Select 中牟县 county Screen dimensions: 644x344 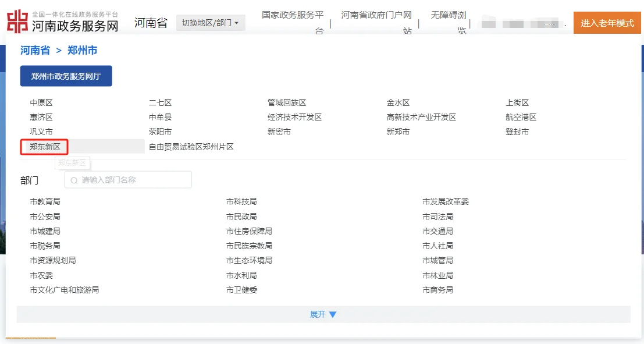[x=160, y=118]
